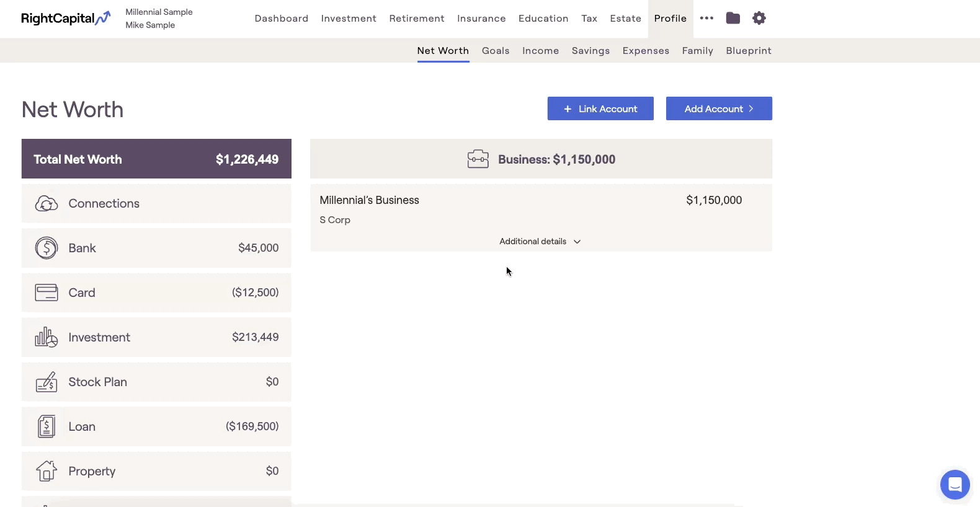Click the three-dot more menu icon

point(706,18)
